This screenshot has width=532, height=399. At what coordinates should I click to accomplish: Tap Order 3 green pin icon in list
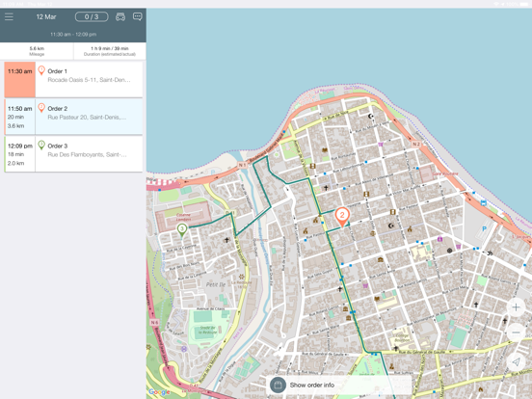tap(41, 145)
